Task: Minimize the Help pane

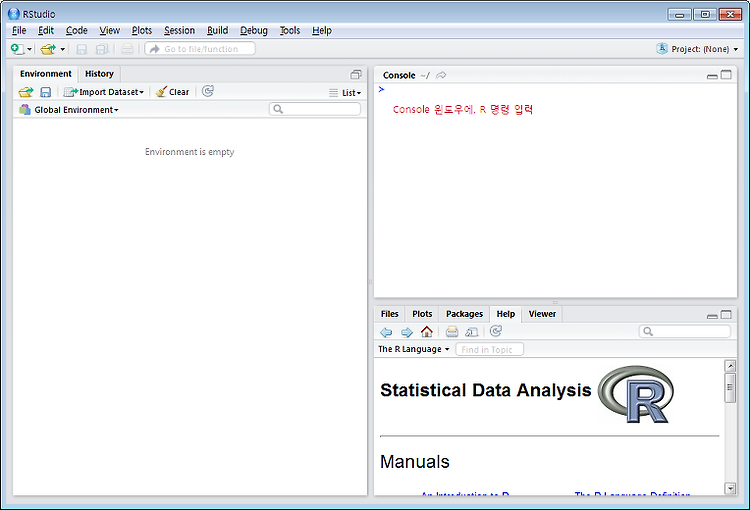Action: (712, 316)
